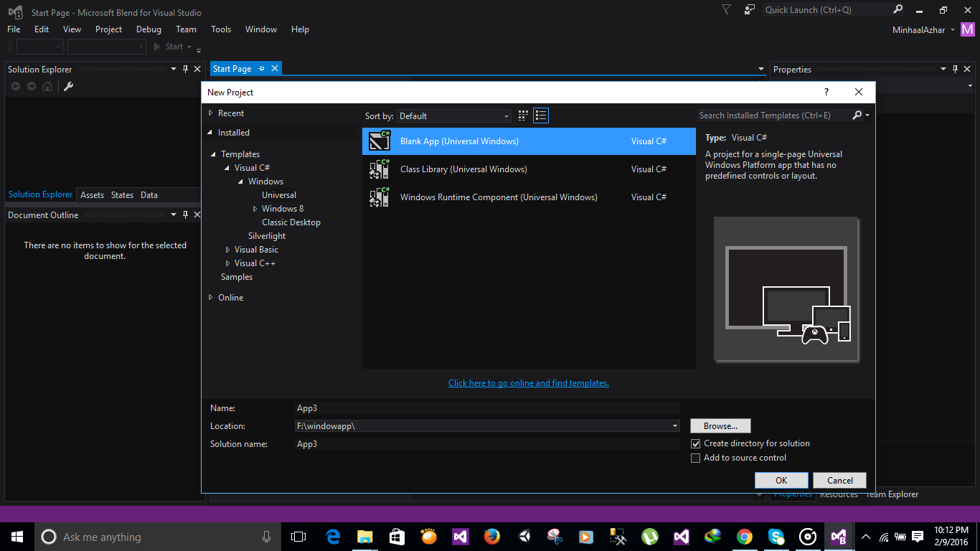
Task: Select Windows Runtime Component template
Action: coord(529,197)
